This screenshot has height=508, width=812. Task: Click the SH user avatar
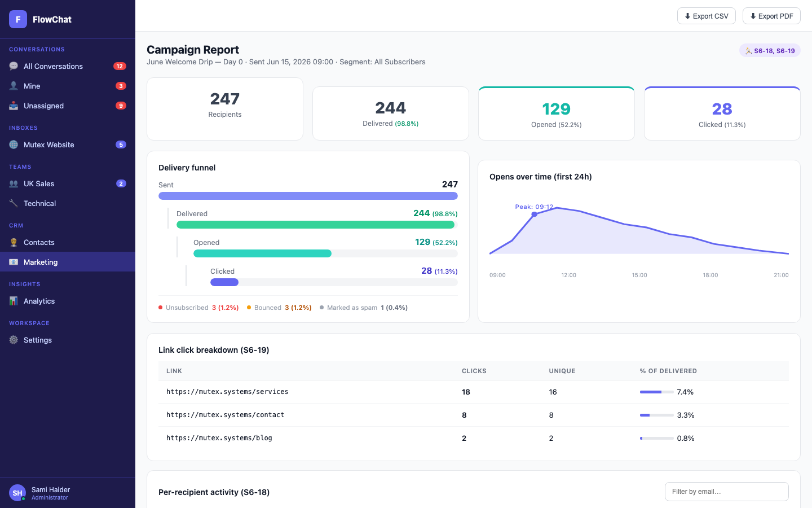coord(17,493)
